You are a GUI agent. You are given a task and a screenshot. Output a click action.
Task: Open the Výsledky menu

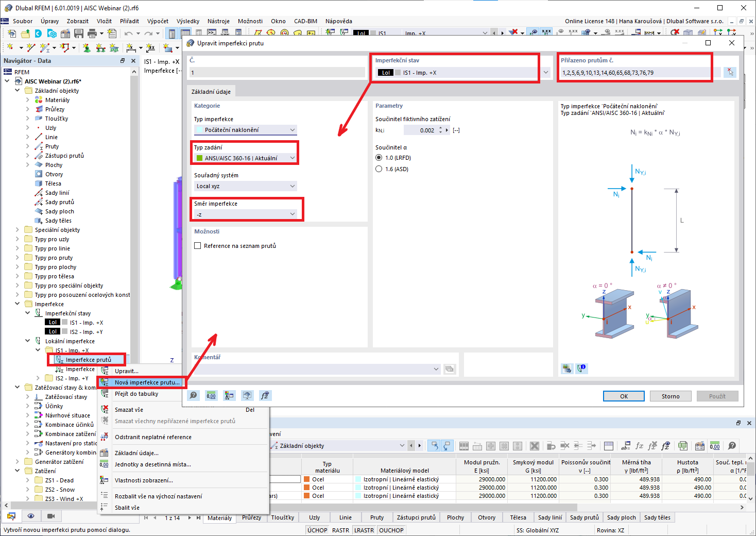[188, 21]
